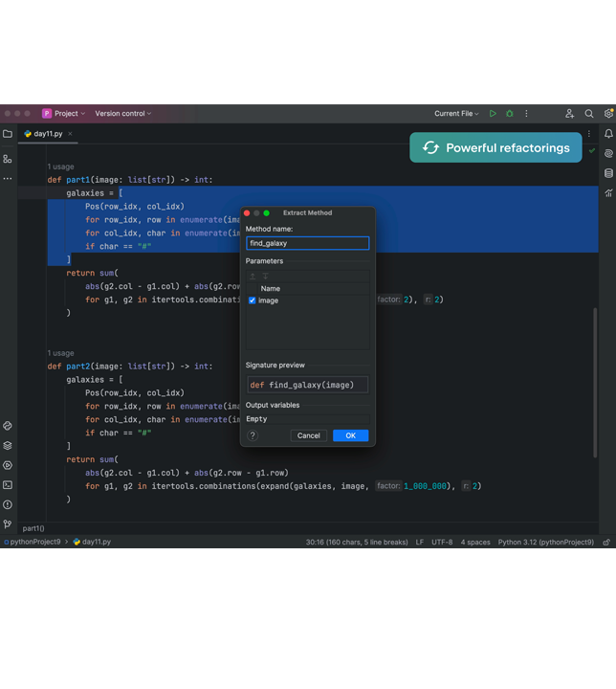This screenshot has height=689, width=616.
Task: Run the current file with the green play icon
Action: coord(493,114)
